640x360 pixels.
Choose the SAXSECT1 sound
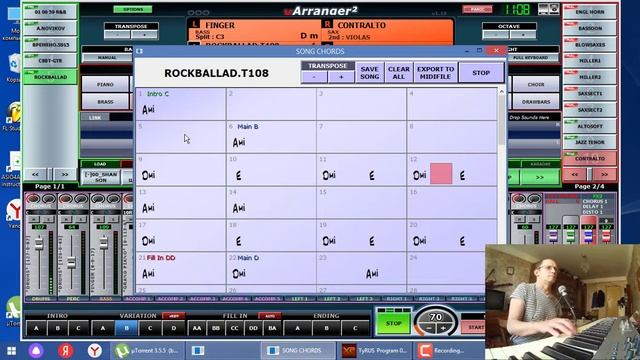590,93
